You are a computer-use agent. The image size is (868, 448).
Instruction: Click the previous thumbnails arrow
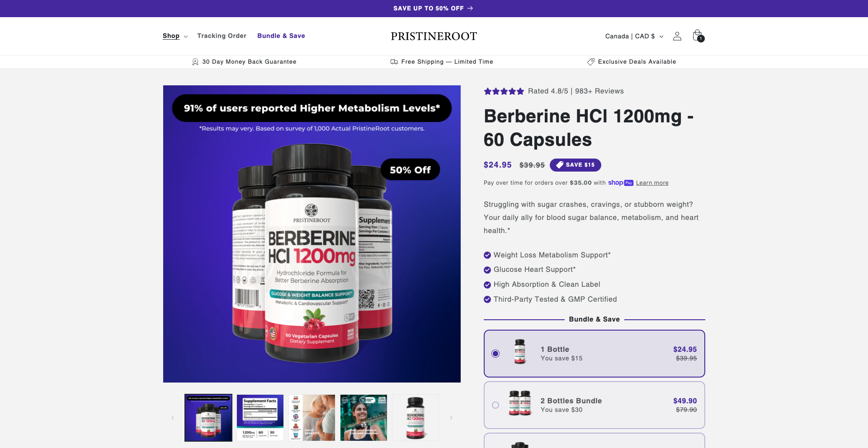coord(173,418)
